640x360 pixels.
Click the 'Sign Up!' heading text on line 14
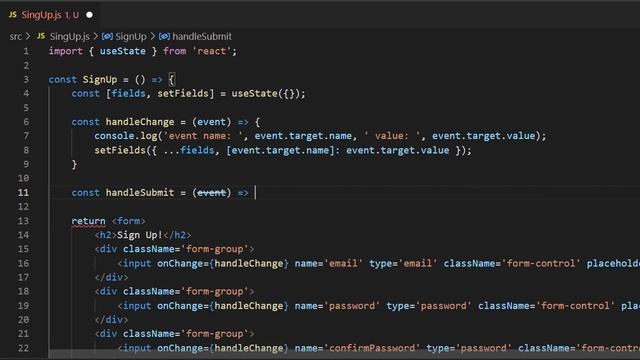point(140,235)
